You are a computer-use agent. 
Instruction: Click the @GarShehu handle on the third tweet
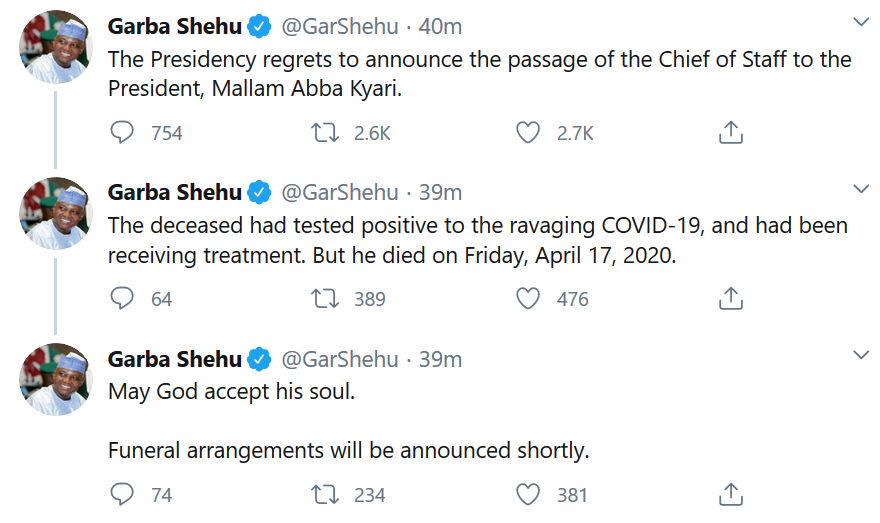[x=338, y=359]
